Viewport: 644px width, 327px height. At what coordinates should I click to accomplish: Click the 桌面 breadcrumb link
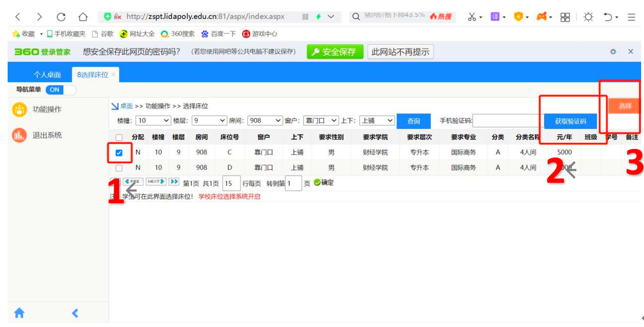coord(126,106)
